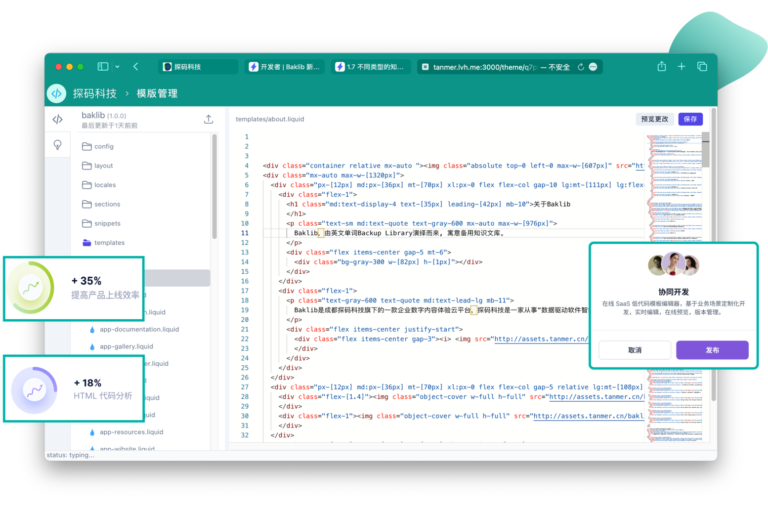The width and height of the screenshot is (768, 512).
Task: Open app-gallery.liquid file
Action: pos(126,346)
